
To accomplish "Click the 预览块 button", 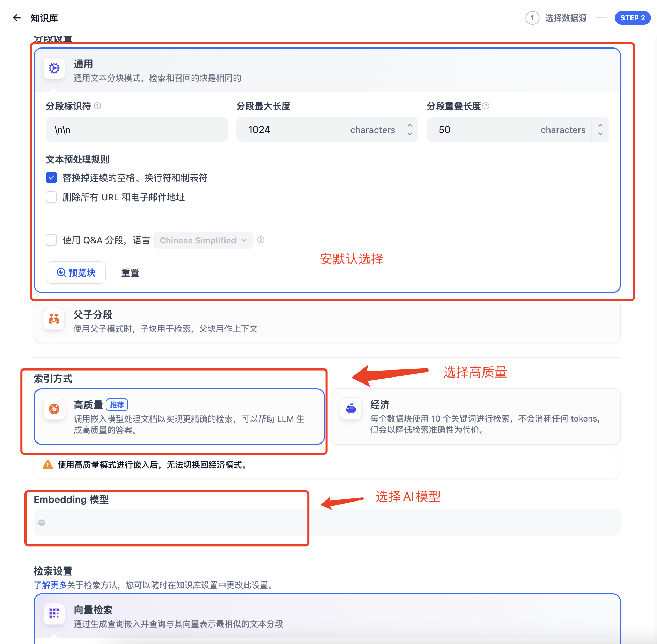I will (x=76, y=272).
